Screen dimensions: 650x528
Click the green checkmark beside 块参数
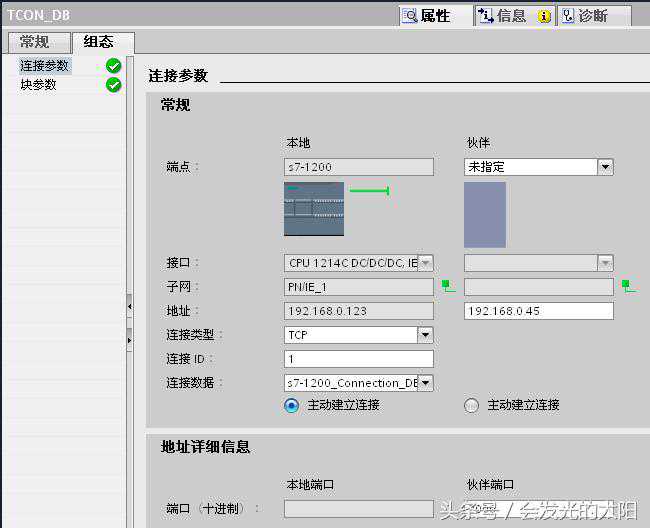coord(113,85)
